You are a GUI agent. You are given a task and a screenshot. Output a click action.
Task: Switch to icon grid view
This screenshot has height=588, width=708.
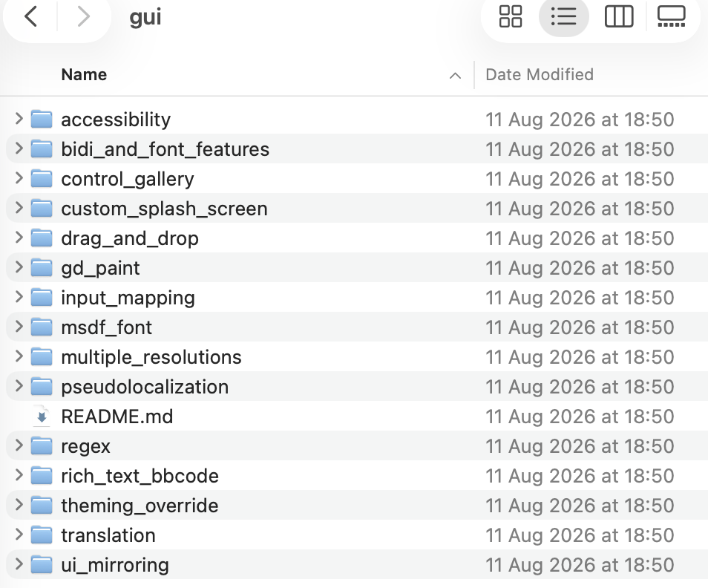point(511,17)
